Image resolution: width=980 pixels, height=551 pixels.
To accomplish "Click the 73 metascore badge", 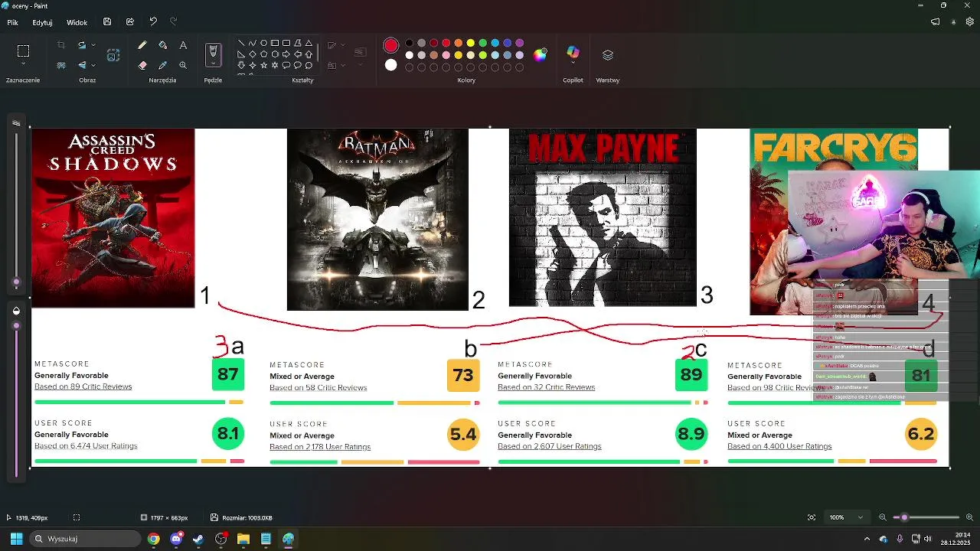I will pos(462,375).
